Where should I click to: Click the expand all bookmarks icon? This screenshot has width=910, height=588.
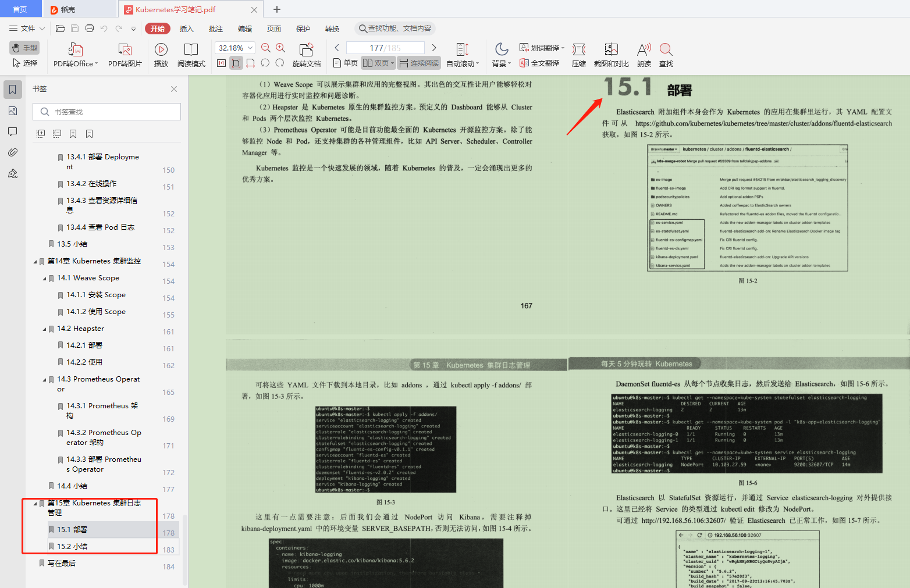point(41,134)
